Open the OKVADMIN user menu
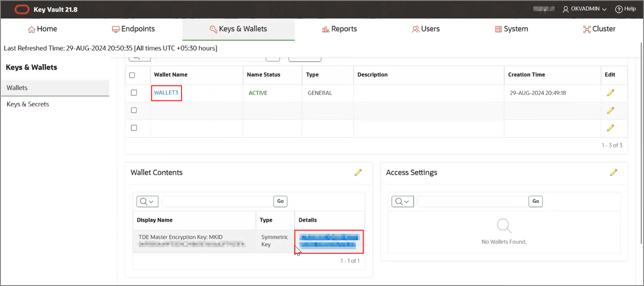Image resolution: width=644 pixels, height=286 pixels. (x=585, y=9)
